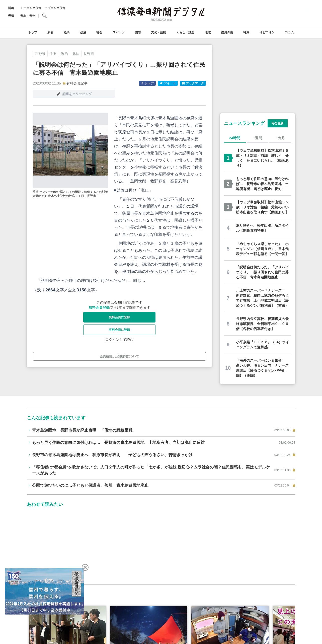Screen dimensions: 322x644
Task: Tweet the article with ツイート button
Action: pos(168,83)
